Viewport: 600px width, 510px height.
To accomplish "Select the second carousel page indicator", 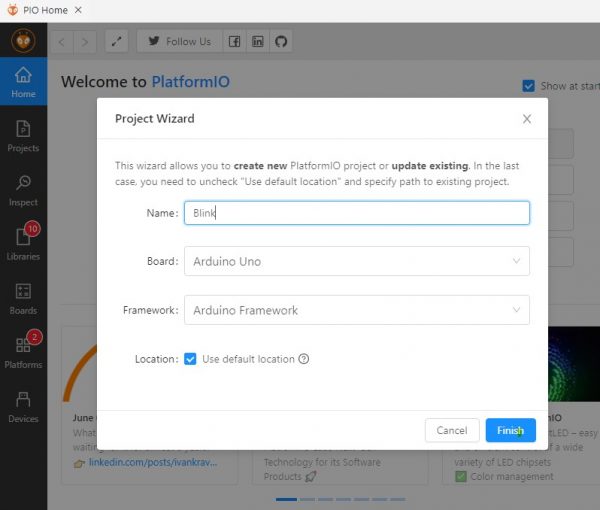I will point(307,499).
